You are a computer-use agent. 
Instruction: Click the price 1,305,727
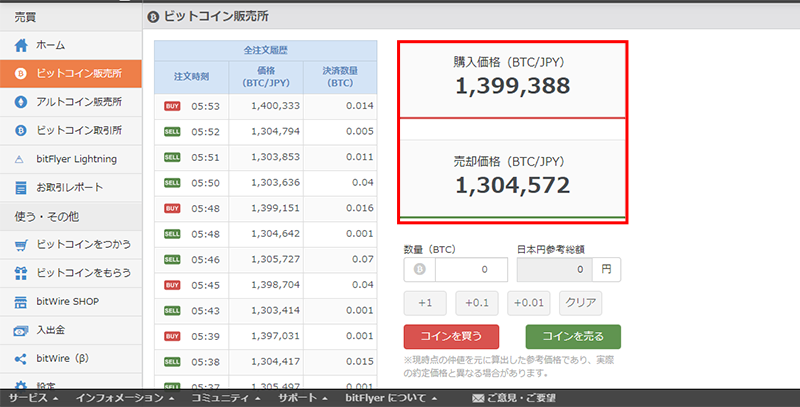tap(276, 260)
